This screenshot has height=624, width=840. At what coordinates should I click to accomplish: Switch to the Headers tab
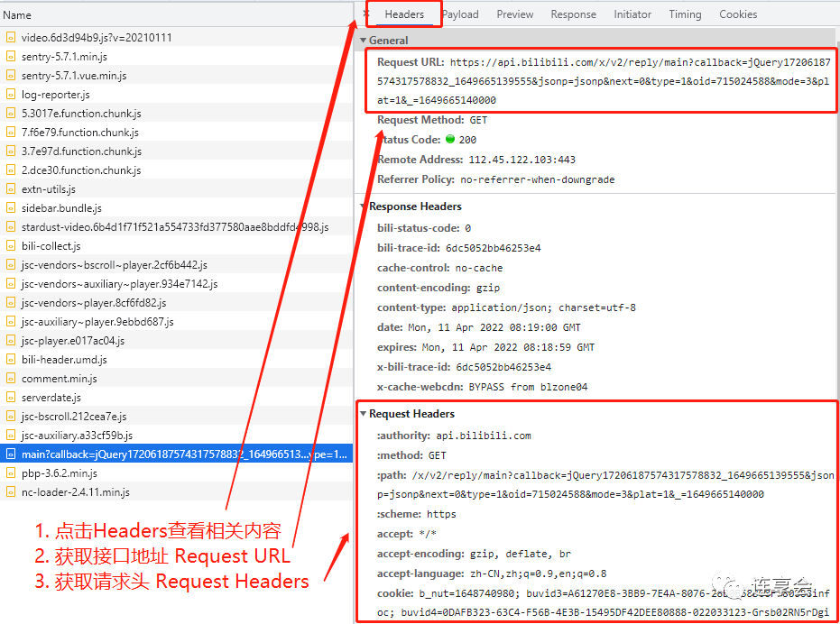[404, 14]
